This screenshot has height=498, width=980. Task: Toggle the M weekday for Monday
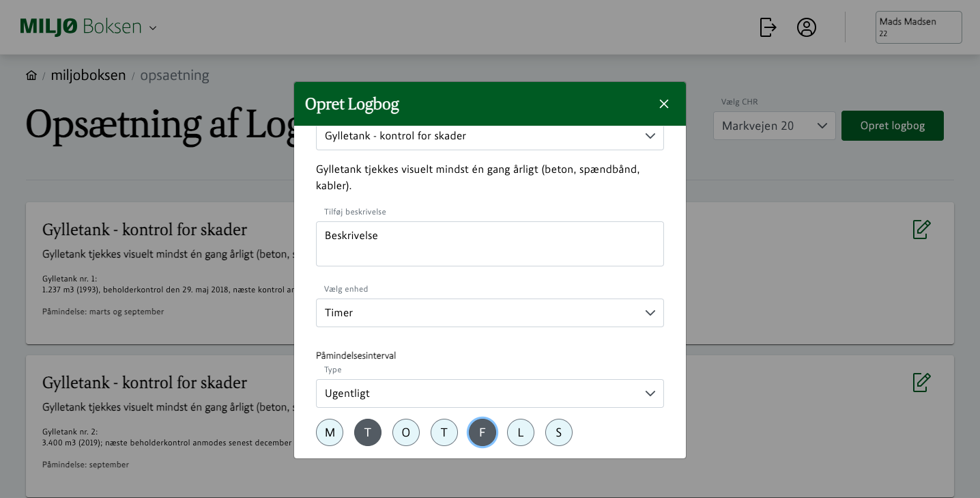(330, 432)
